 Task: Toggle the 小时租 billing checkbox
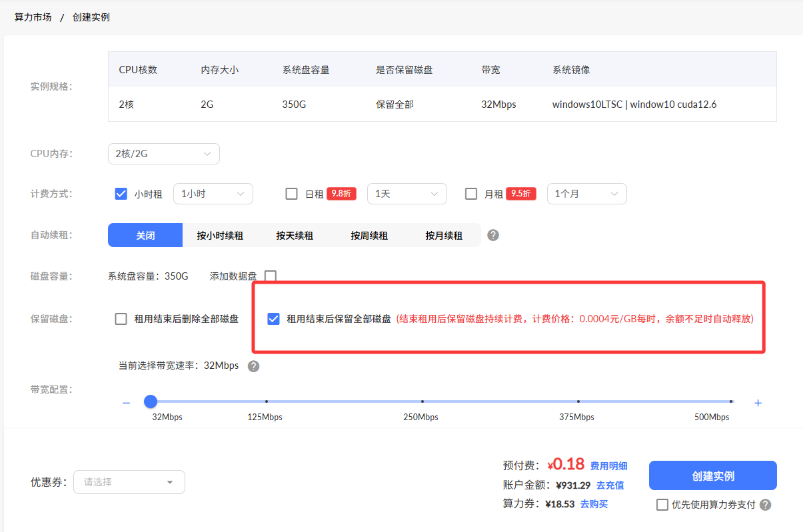(121, 194)
